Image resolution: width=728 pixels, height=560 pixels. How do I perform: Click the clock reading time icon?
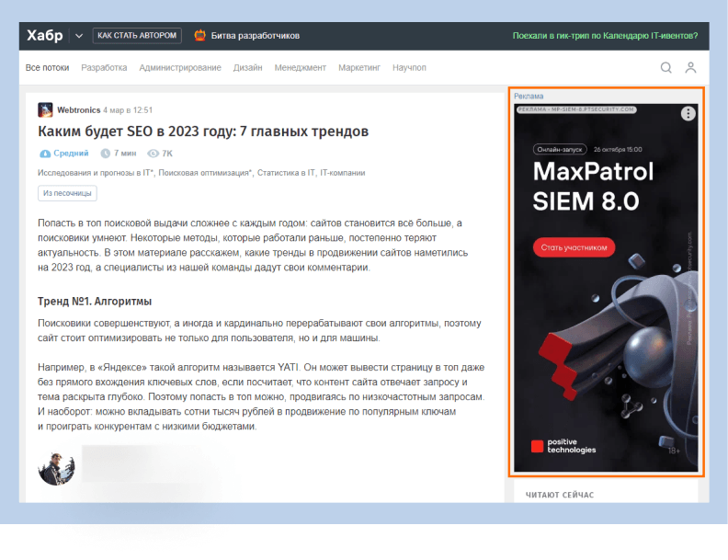(106, 154)
